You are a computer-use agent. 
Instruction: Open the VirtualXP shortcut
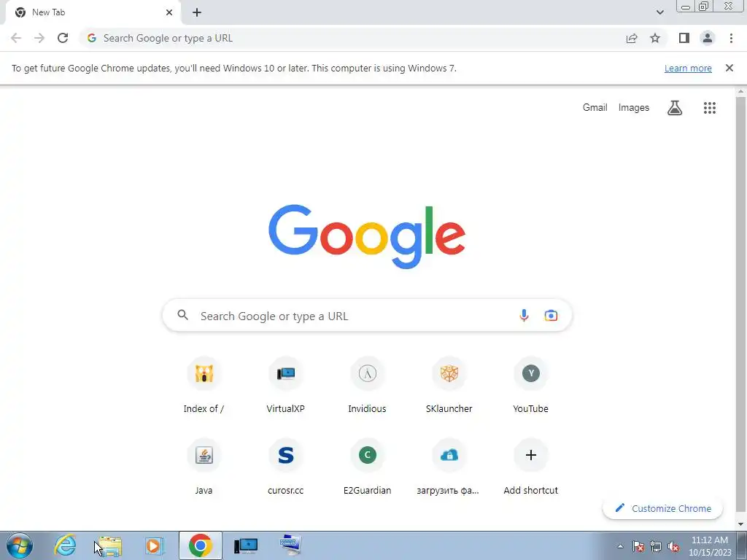tap(286, 386)
